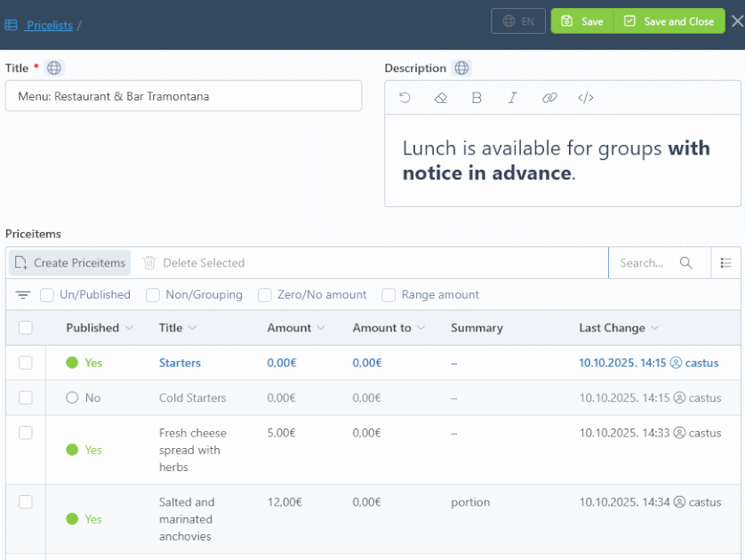745x560 pixels.
Task: Click the globe icon next to Title
Action: click(54, 68)
